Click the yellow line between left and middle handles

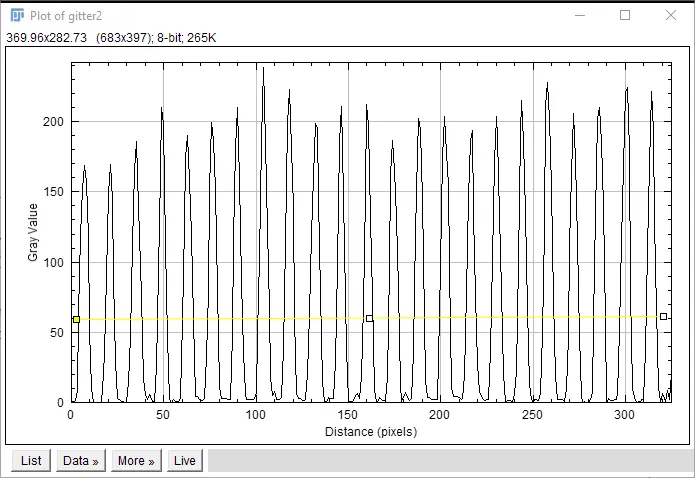(220, 319)
